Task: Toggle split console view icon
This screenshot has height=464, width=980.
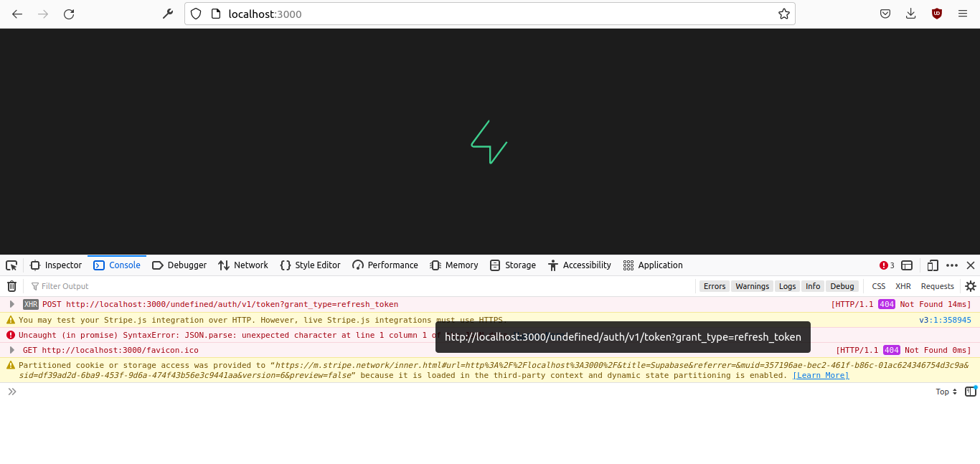Action: (x=907, y=265)
